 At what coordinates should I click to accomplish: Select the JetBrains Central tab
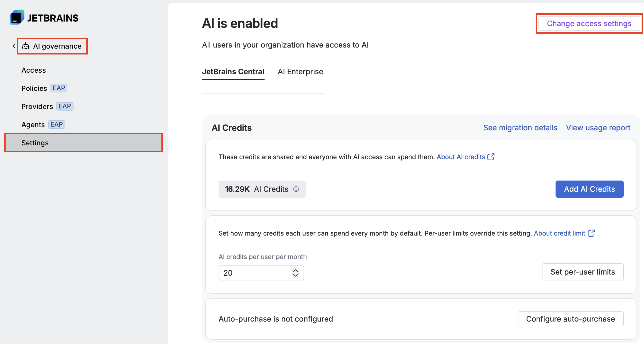point(233,72)
